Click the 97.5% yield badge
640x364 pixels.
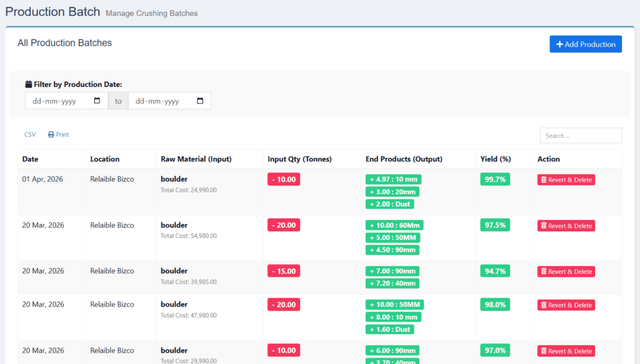tap(495, 225)
